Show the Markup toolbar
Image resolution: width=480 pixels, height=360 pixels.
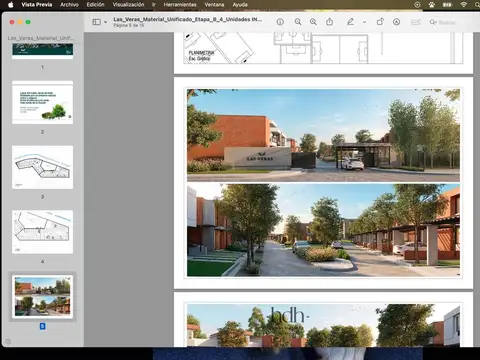tap(397, 22)
